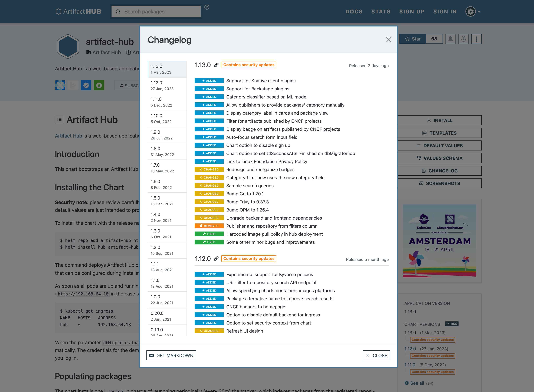Select version 1.11.0 in changelog list

point(167,102)
